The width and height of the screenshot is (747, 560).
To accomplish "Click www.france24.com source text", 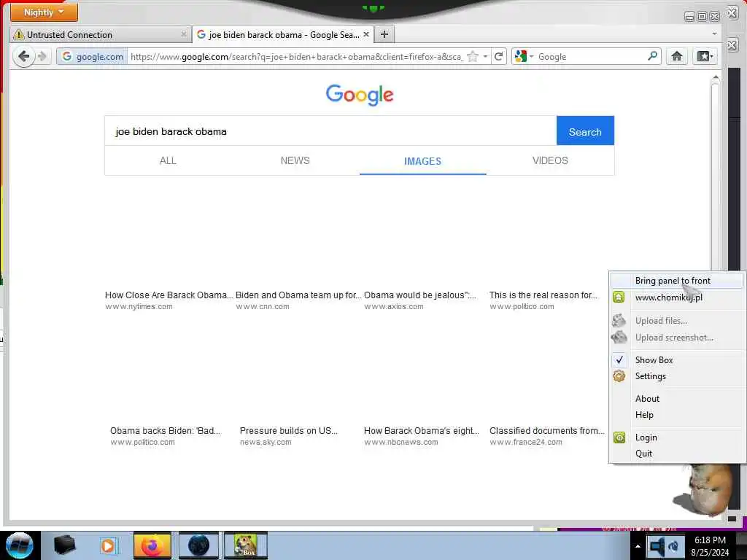I will tap(526, 443).
